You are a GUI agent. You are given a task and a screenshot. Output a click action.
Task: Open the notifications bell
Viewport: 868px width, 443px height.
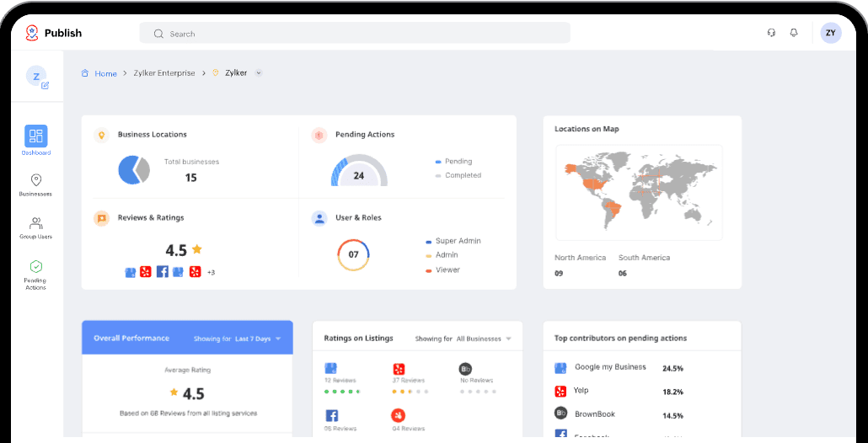point(793,33)
